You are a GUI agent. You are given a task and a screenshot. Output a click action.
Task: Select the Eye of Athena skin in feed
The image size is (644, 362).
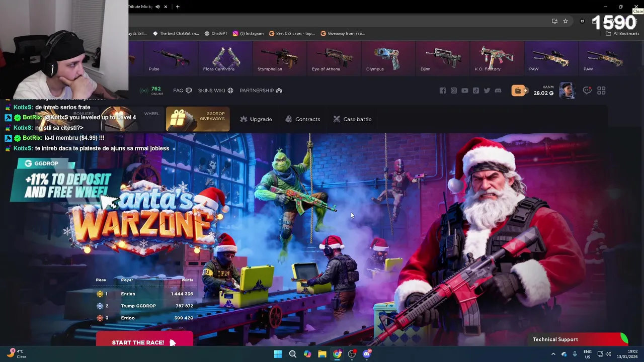pyautogui.click(x=334, y=57)
